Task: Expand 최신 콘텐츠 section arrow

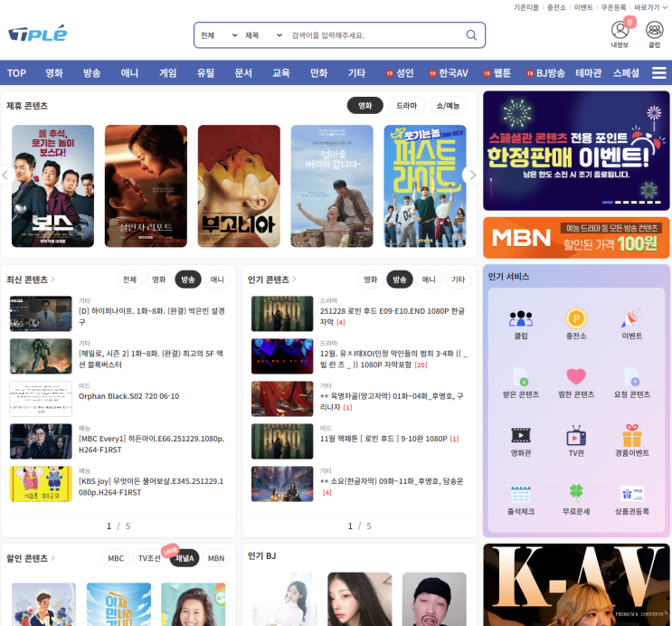Action: [53, 280]
